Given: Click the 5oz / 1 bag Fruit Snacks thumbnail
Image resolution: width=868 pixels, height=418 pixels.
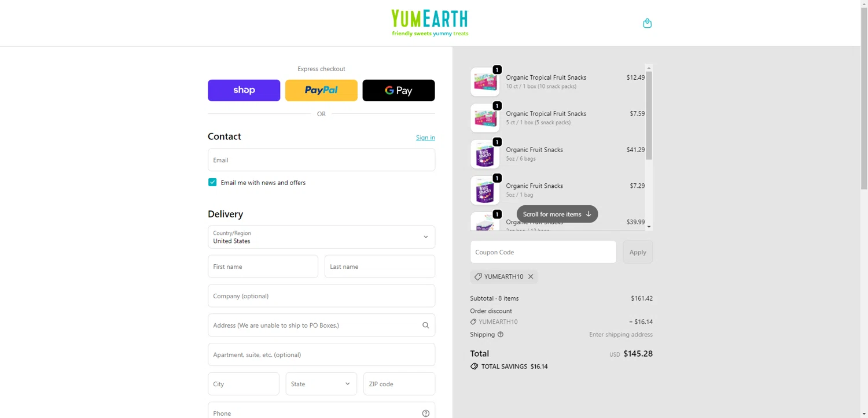Looking at the screenshot, I should 485,190.
